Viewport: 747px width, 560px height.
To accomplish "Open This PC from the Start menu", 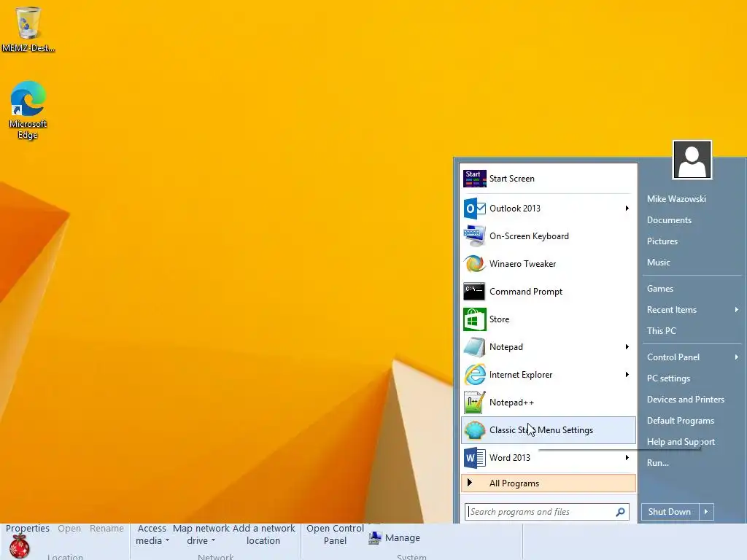I will point(661,330).
